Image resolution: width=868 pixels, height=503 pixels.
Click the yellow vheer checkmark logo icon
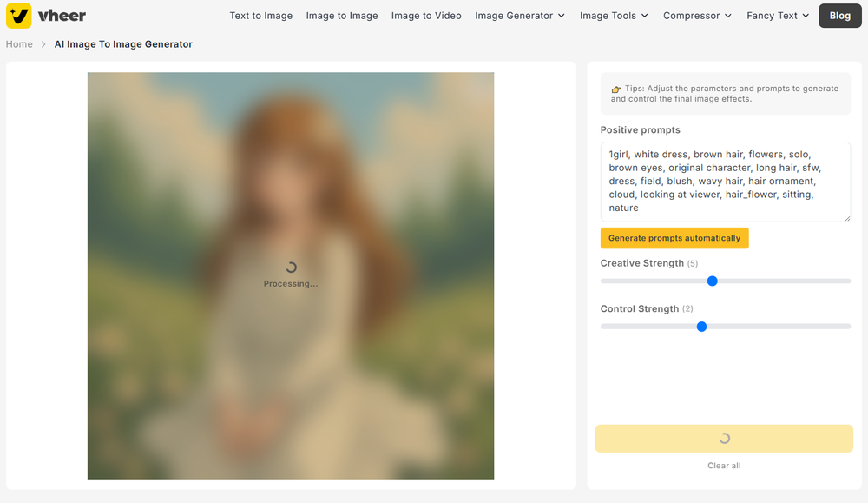point(18,16)
